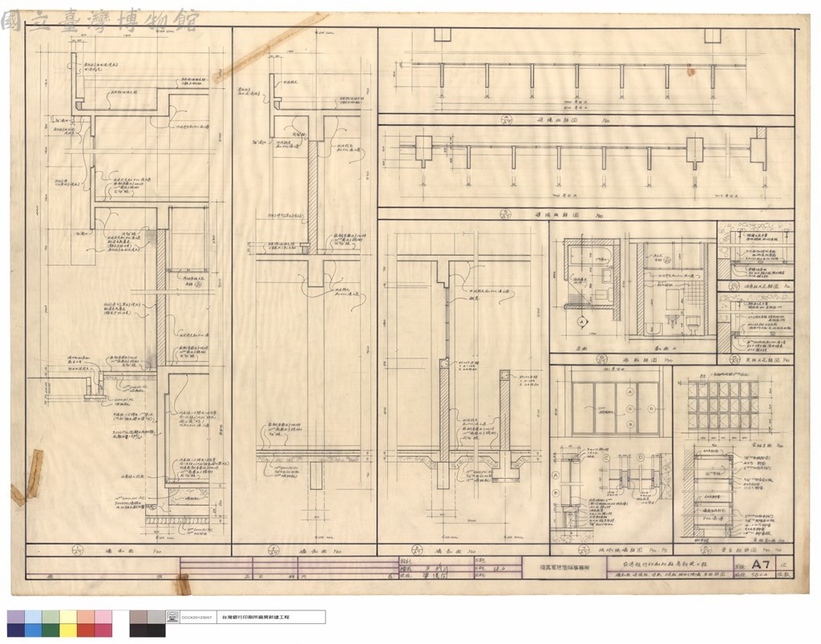Pick the bright red swatch on the color bar
Image resolution: width=821 pixels, height=644 pixels.
click(x=85, y=630)
